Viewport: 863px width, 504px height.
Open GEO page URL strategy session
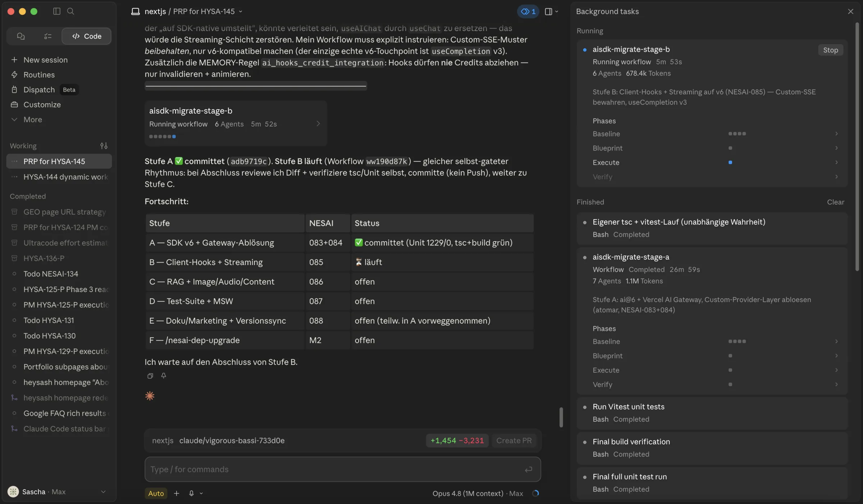59,212
